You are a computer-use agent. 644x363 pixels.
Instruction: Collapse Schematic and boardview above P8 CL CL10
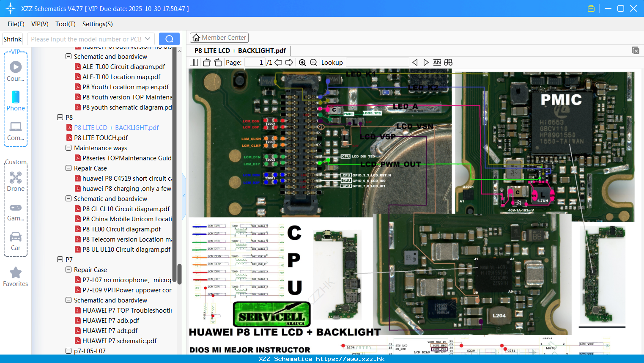point(69,198)
